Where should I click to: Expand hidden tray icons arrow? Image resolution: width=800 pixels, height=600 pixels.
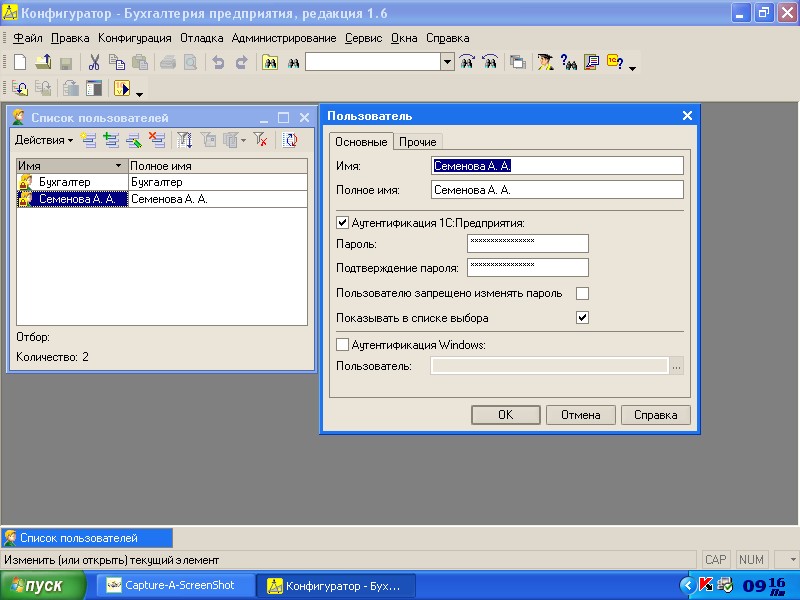(x=687, y=585)
